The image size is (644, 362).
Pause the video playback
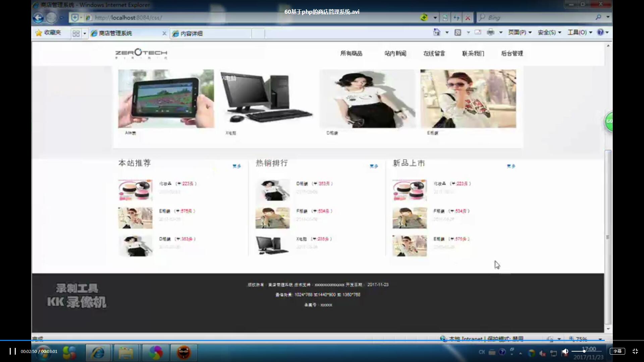coord(13,351)
